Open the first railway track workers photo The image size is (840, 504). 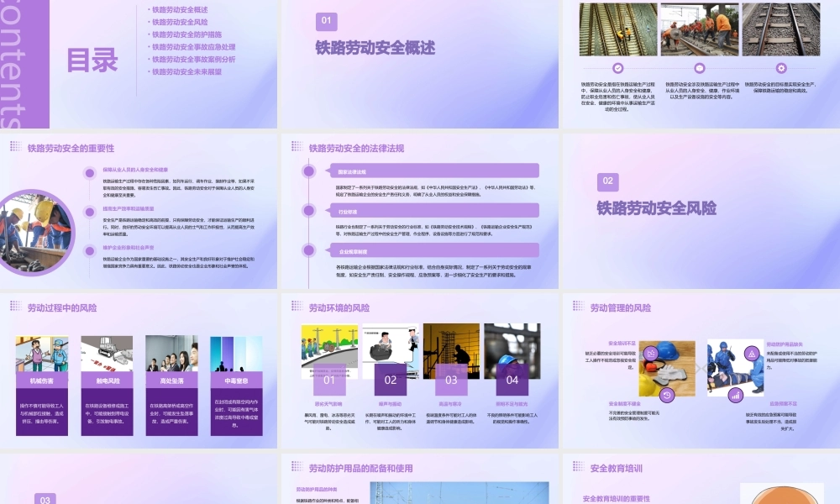click(x=618, y=29)
